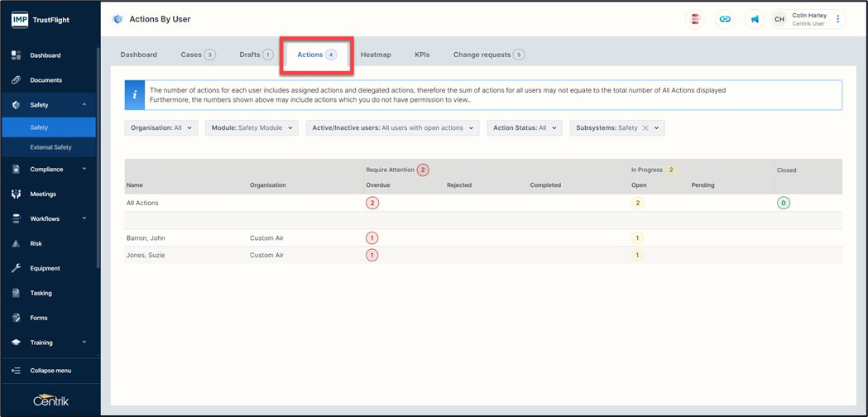Click overdue count badge for All Actions
This screenshot has height=417, width=868.
click(x=372, y=203)
